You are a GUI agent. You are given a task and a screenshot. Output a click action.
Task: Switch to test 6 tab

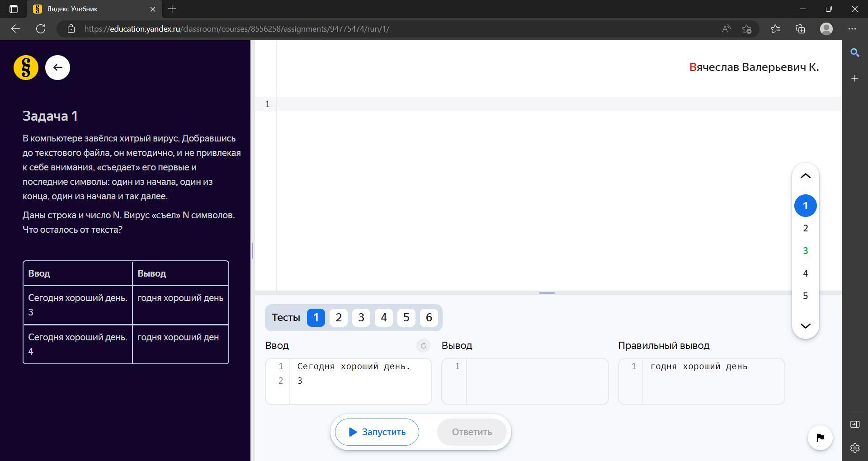pyautogui.click(x=429, y=318)
